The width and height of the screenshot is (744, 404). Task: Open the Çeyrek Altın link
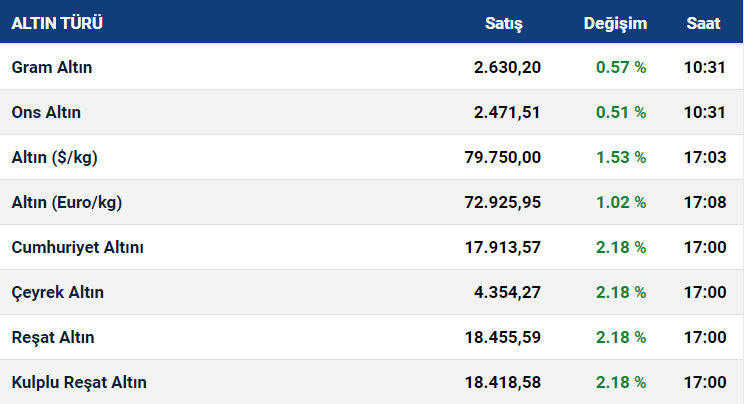(x=57, y=292)
